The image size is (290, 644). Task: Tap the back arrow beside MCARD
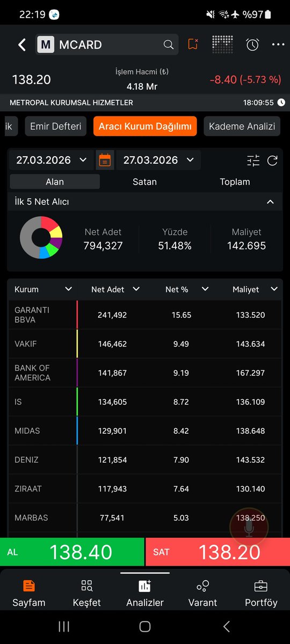coord(21,45)
